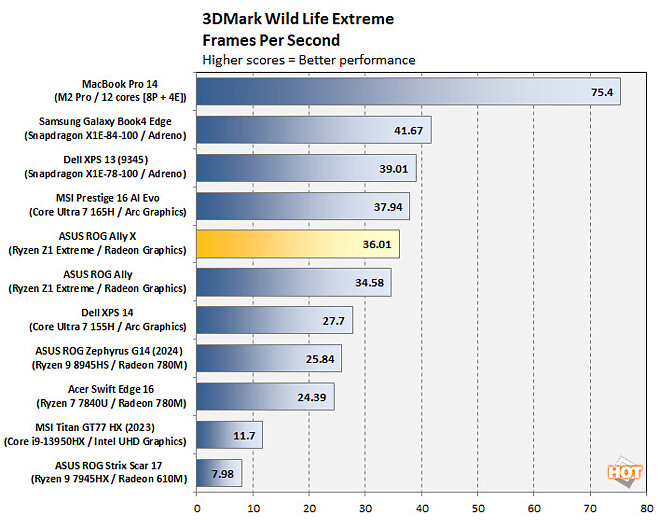
Task: Click the 39.01 score value
Action: click(394, 169)
